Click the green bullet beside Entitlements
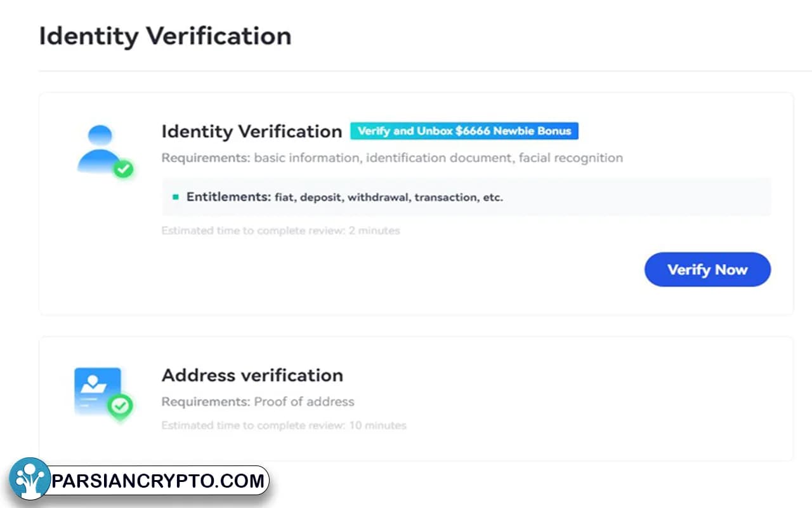Image resolution: width=812 pixels, height=508 pixels. click(x=176, y=197)
